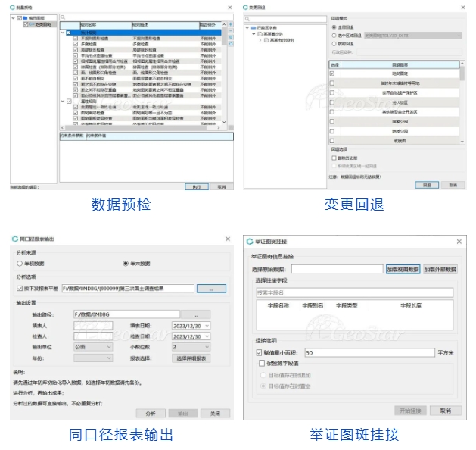Click the 加载视图数据 button
476x450 pixels.
[x=403, y=269]
